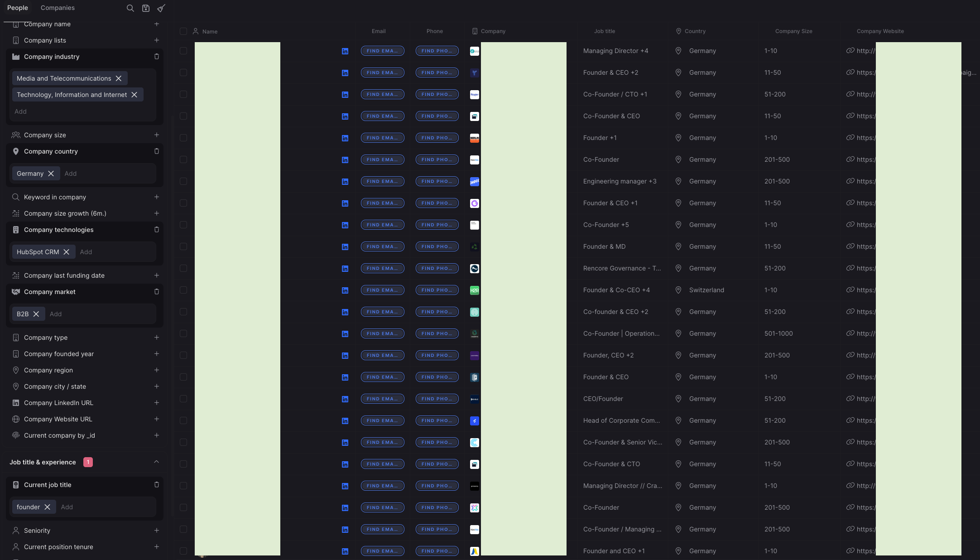Click Find Email for the Founder & MD row
Screen dimensions: 980x560
pyautogui.click(x=382, y=246)
